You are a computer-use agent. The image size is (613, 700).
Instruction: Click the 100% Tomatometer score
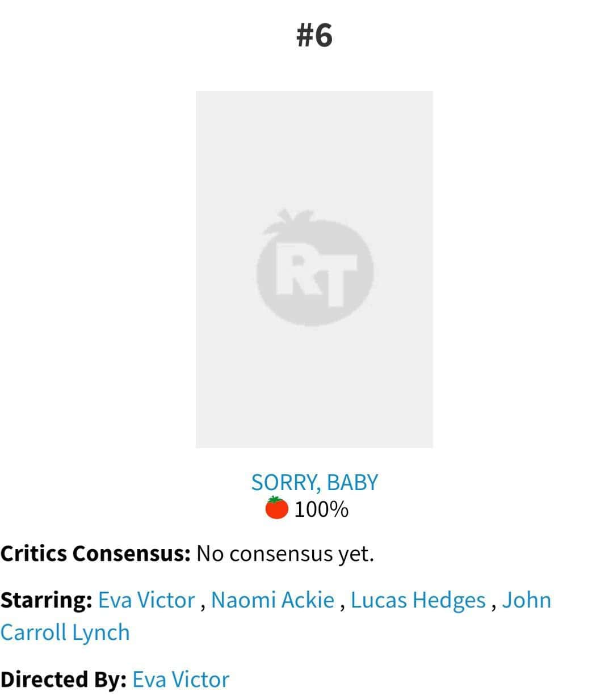pos(321,509)
